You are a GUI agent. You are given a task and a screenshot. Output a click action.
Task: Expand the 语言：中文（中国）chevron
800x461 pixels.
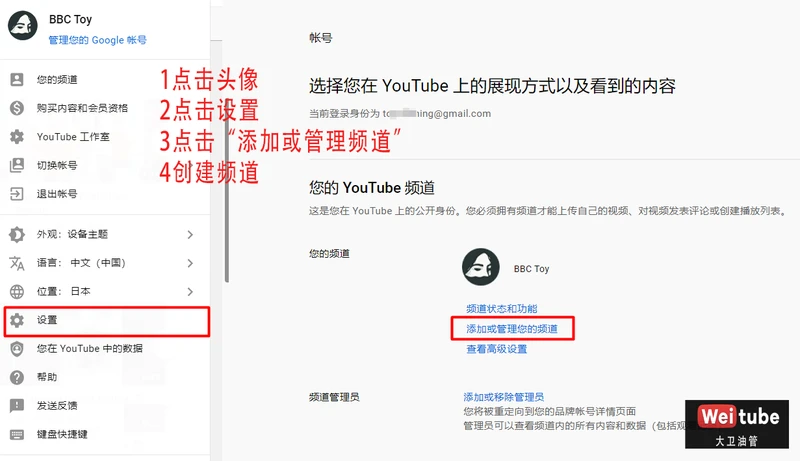pos(190,263)
